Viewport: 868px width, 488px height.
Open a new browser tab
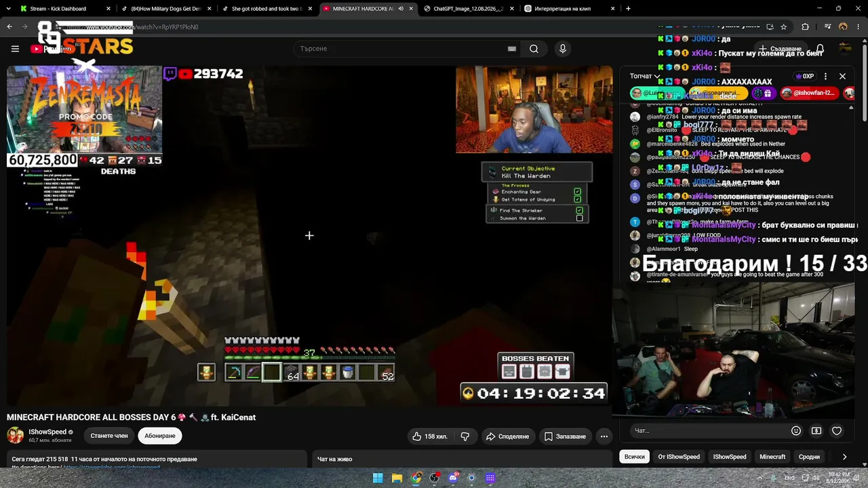[x=628, y=9]
